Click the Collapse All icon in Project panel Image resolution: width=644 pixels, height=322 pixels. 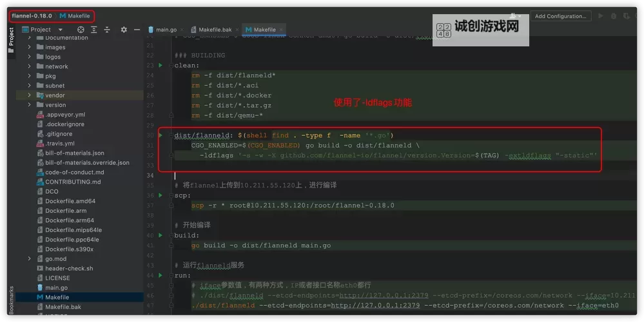pos(108,30)
